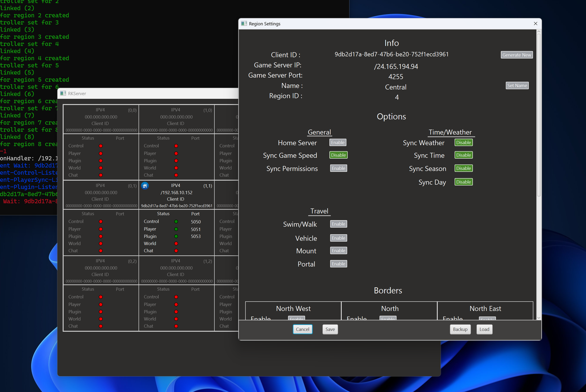This screenshot has width=586, height=392.
Task: Click the Backup button
Action: 460,329
